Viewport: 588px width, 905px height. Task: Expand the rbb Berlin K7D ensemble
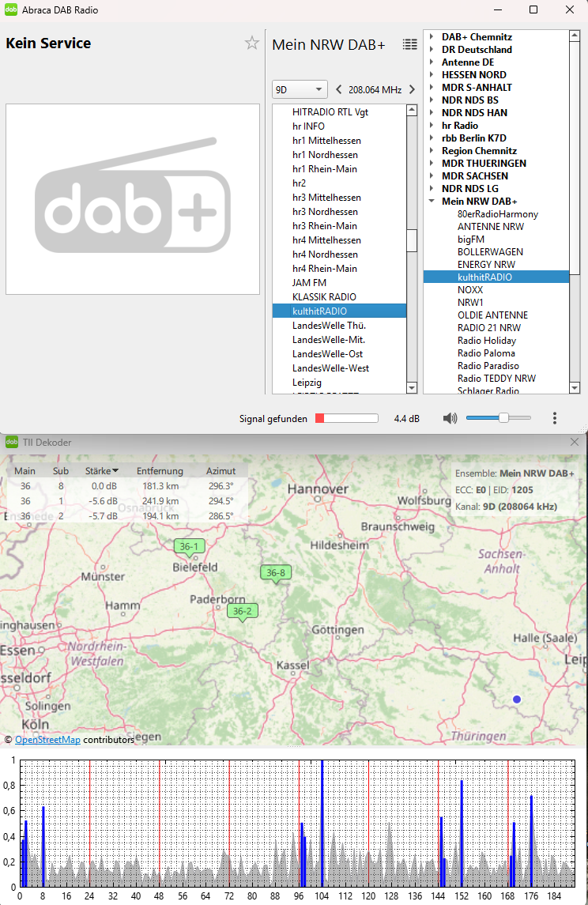tap(431, 138)
